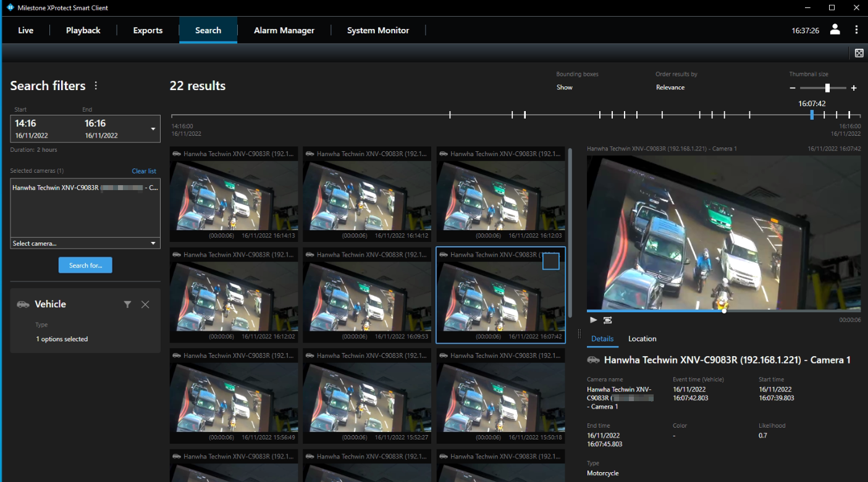
Task: Click the 00:00:06 preview duration label
Action: pos(850,320)
